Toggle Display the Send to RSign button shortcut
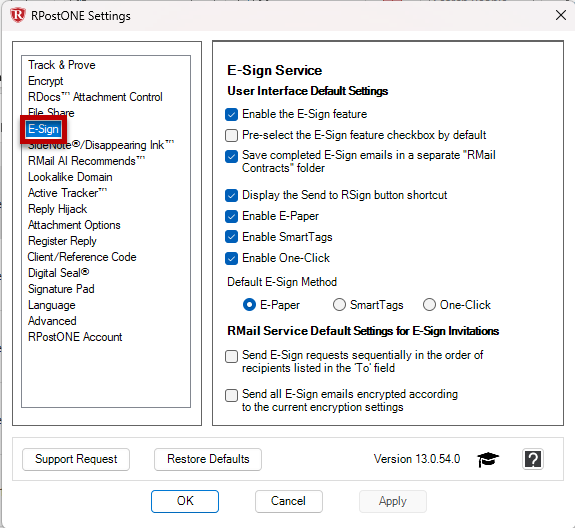Image resolution: width=575 pixels, height=528 pixels. (231, 195)
